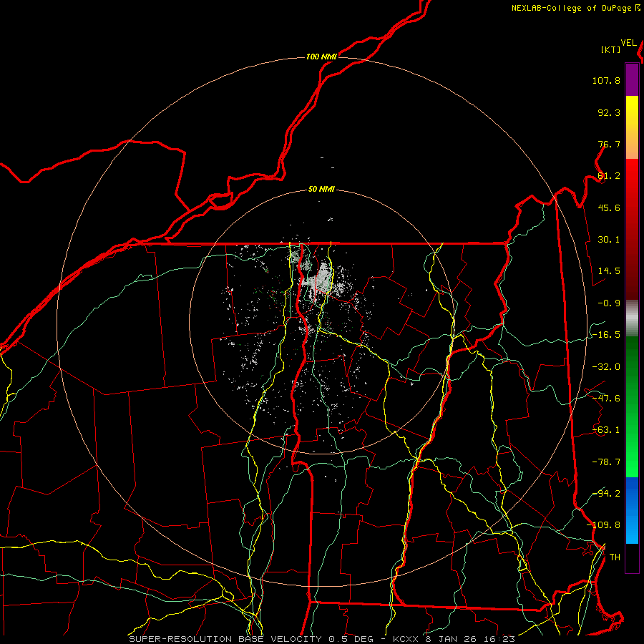644x644 pixels.
Task: Click the -109.8 velocity scale value
Action: tap(603, 525)
